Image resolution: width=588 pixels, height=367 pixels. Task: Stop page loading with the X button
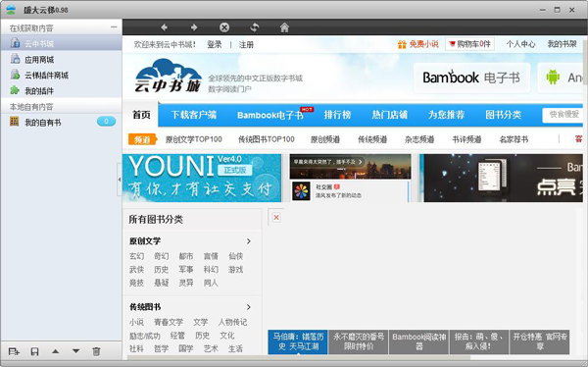click(x=224, y=27)
